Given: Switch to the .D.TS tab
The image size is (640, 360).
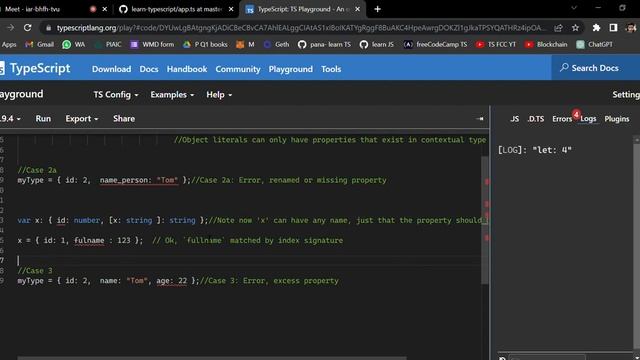Looking at the screenshot, I should coord(536,119).
